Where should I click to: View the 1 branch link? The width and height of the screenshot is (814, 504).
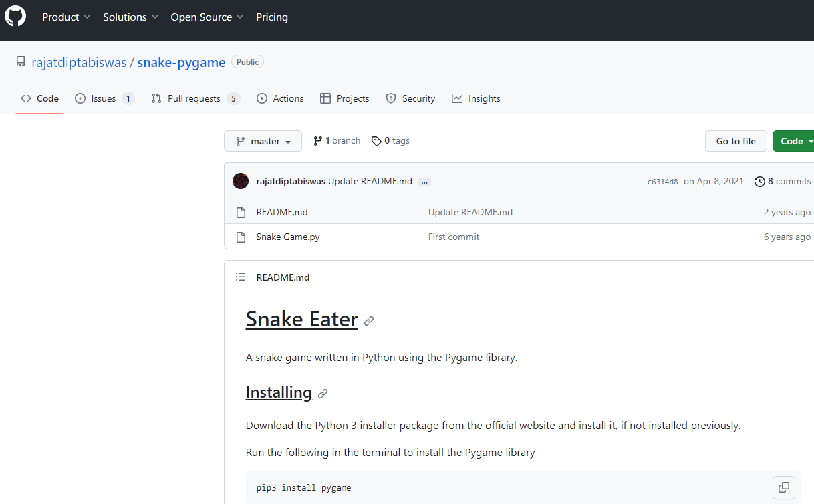click(x=337, y=141)
